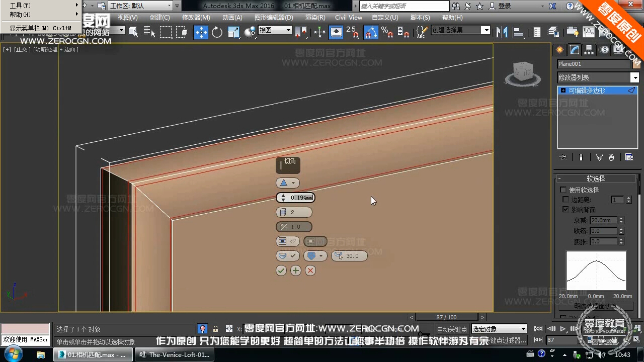
Task: Toggle the Percent Snap tool
Action: pos(387,32)
